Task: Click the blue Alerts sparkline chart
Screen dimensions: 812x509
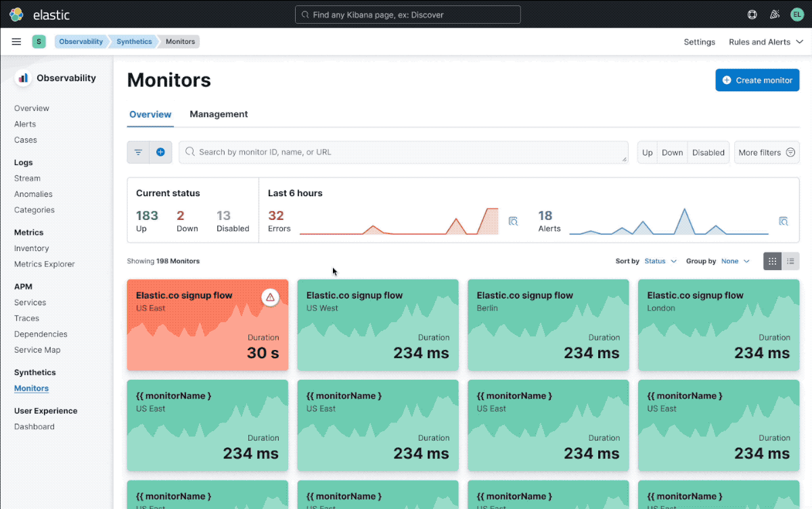Action: point(669,221)
